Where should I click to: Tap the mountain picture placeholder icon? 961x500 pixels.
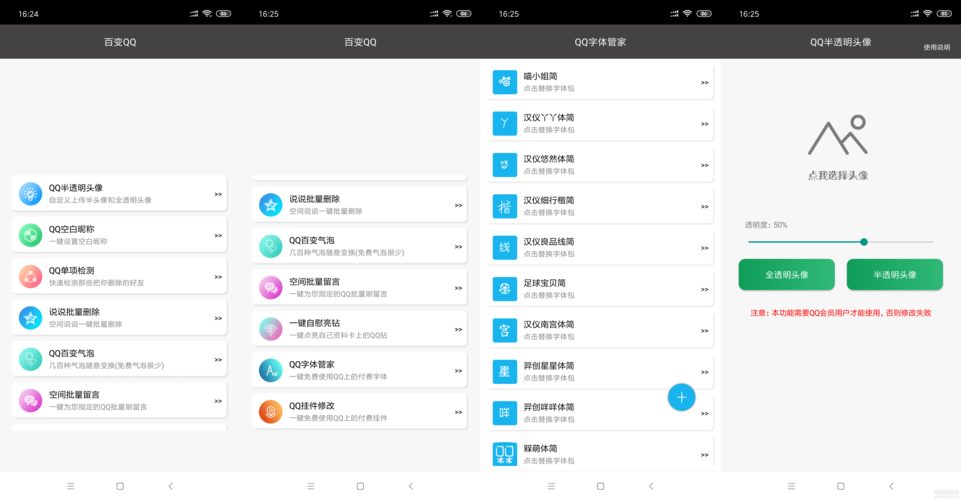[838, 135]
